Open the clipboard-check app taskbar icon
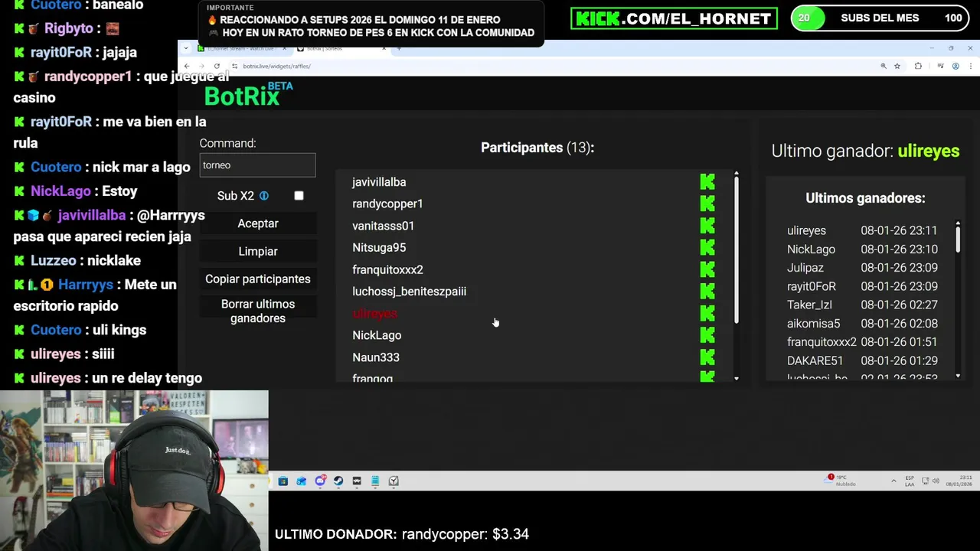Screen dimensions: 980x551 tap(394, 481)
